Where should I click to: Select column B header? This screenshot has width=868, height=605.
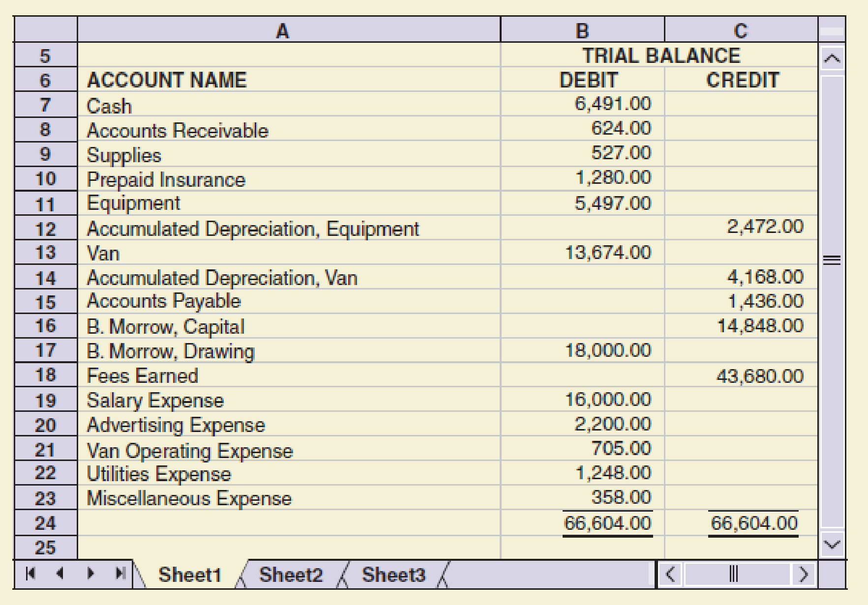click(x=582, y=29)
